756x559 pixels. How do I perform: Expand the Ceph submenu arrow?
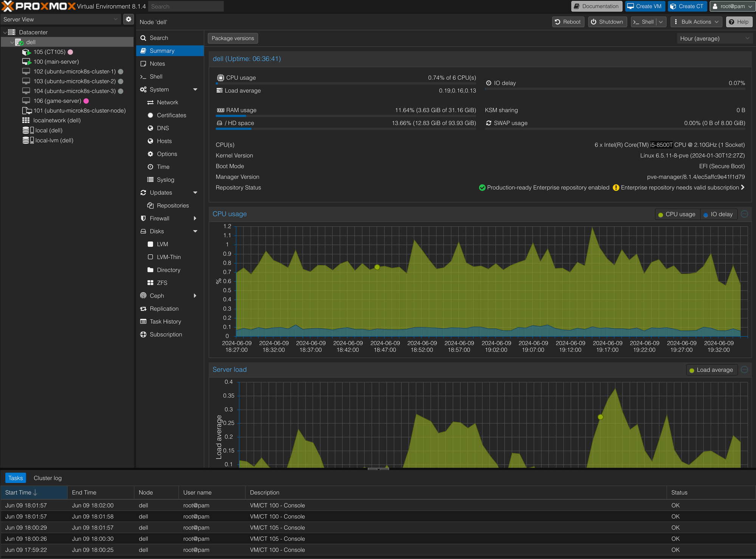click(x=195, y=296)
